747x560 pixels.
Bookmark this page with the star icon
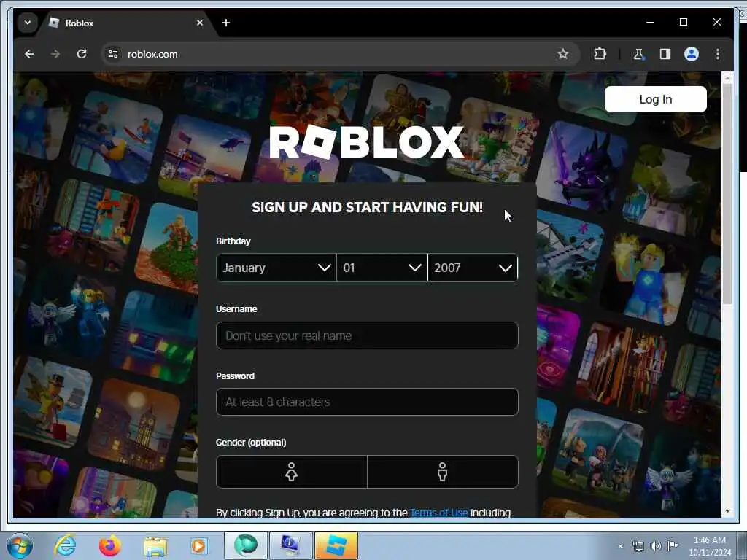(563, 54)
